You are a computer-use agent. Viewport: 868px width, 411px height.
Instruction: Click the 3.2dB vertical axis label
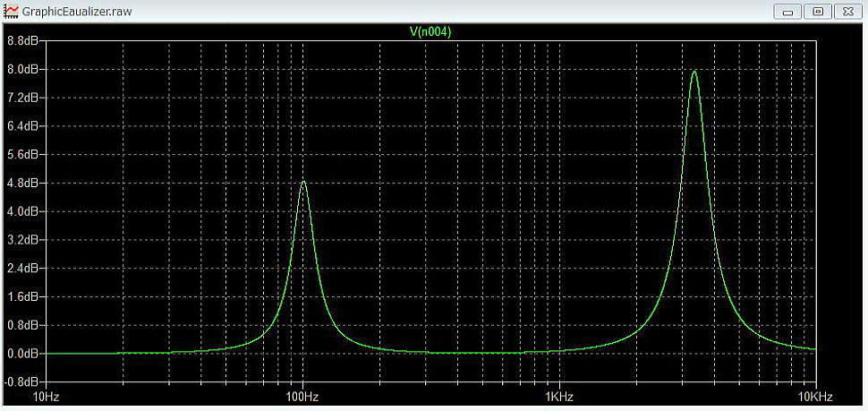coord(22,240)
